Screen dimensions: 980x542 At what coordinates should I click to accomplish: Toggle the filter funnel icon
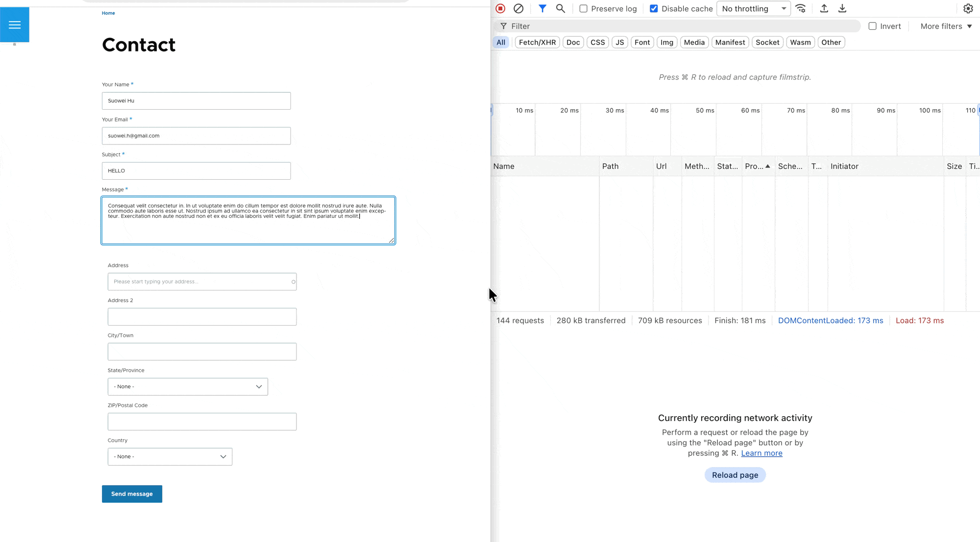click(x=542, y=8)
